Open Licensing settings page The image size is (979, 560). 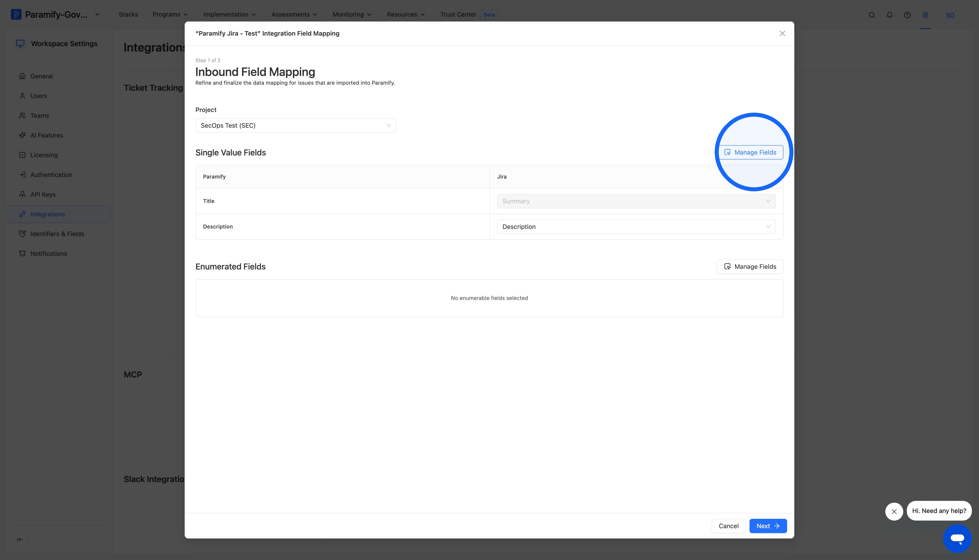pyautogui.click(x=59, y=155)
